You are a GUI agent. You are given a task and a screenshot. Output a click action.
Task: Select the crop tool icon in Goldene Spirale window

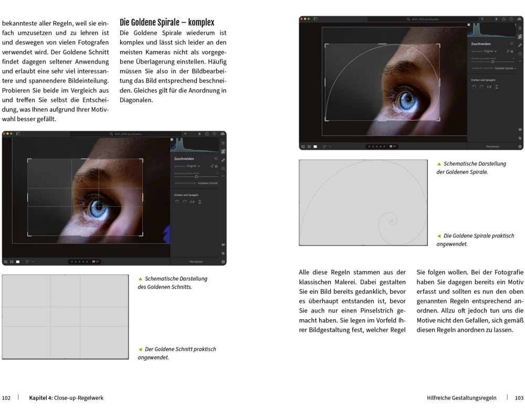coord(520,37)
